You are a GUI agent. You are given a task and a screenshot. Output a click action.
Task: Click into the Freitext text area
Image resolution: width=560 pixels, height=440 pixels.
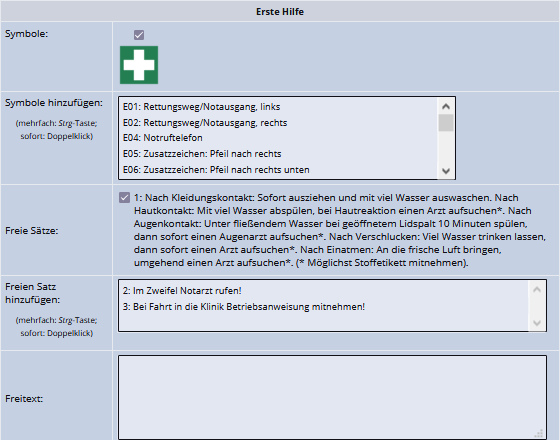point(332,398)
